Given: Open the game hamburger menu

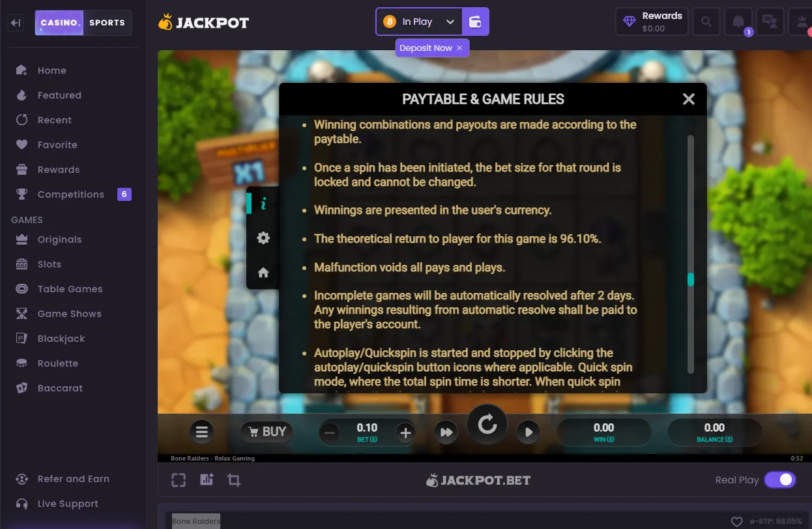Looking at the screenshot, I should point(202,432).
